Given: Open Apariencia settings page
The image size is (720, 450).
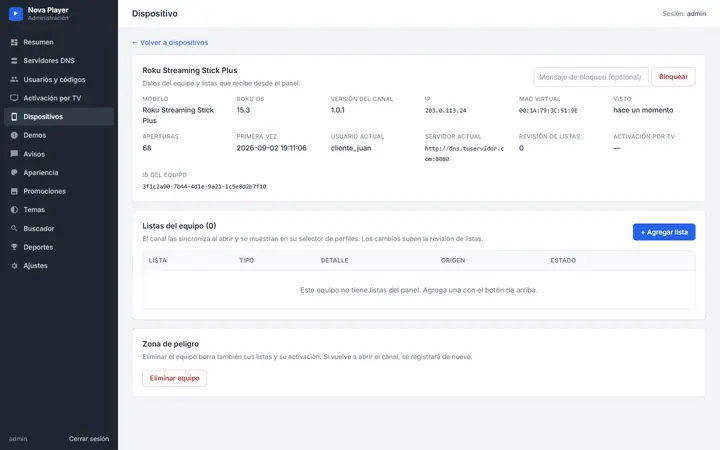Looking at the screenshot, I should click(x=59, y=173).
